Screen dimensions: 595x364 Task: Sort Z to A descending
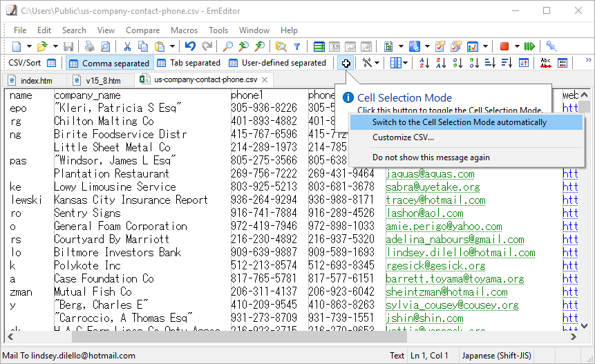click(441, 63)
